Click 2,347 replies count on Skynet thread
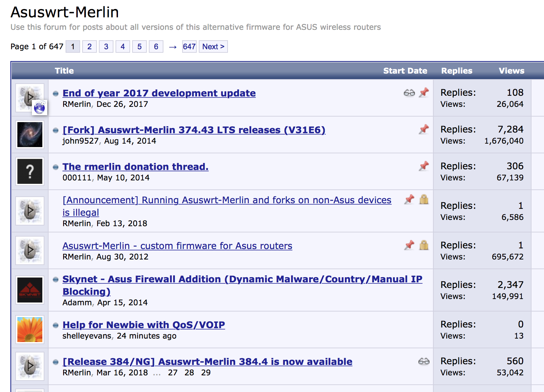This screenshot has height=392, width=544. click(x=510, y=285)
